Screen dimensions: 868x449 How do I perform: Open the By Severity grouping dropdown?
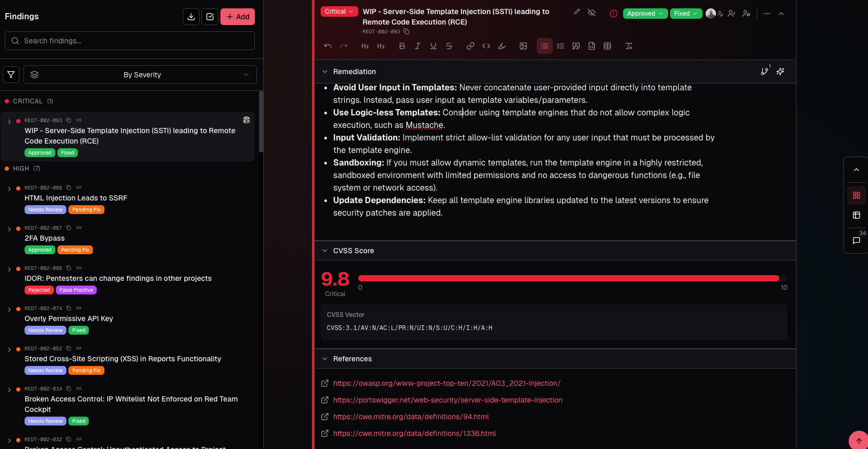pyautogui.click(x=142, y=75)
